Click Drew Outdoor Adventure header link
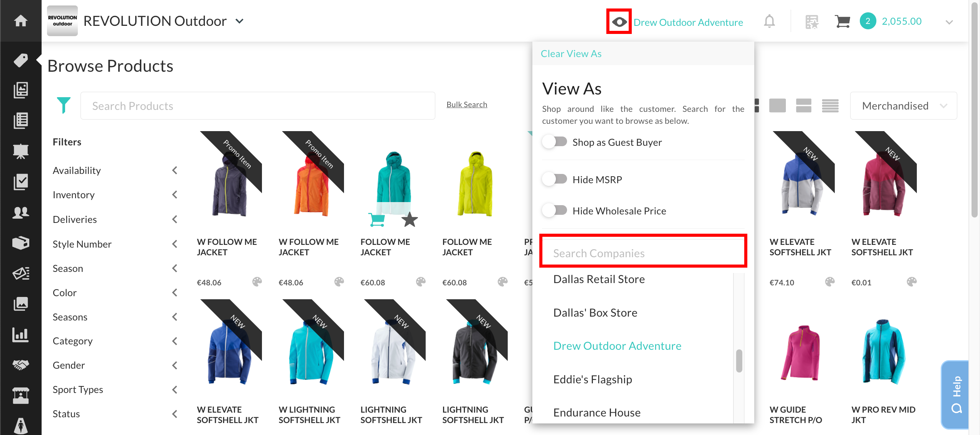 point(688,22)
